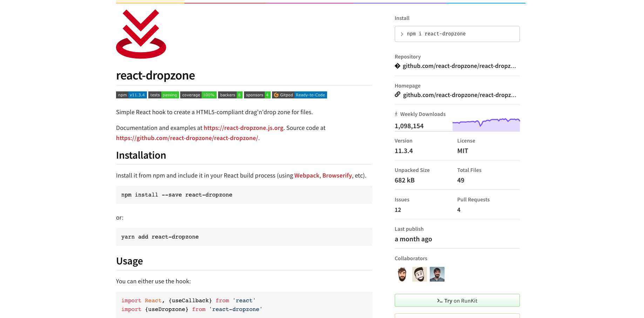The width and height of the screenshot is (644, 318).
Task: Open the third collaborator photo avatar
Action: pos(437,274)
